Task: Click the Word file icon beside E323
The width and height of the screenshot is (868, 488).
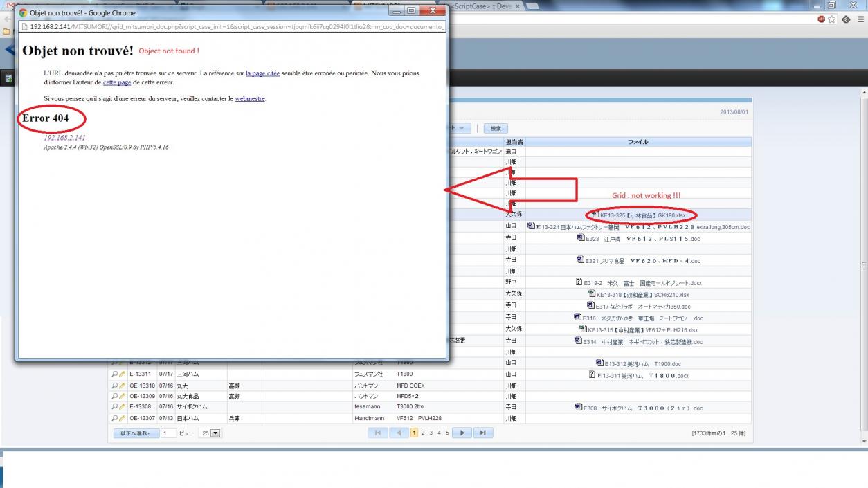Action: tap(580, 237)
